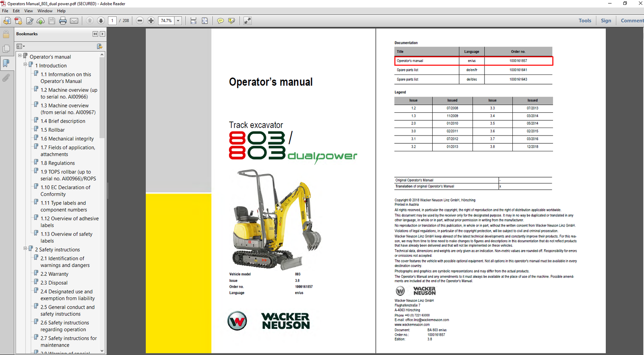Open the Tools pane
Viewport: 644px width, 355px height.
(585, 21)
